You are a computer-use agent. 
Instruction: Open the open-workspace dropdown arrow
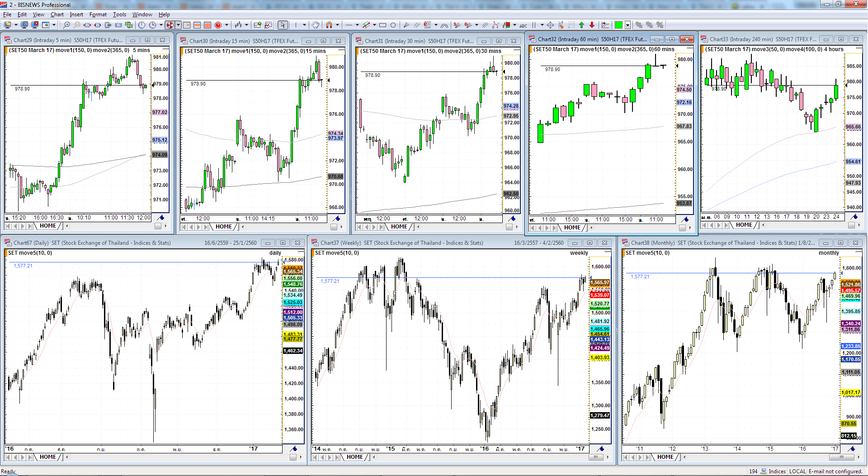click(x=15, y=25)
